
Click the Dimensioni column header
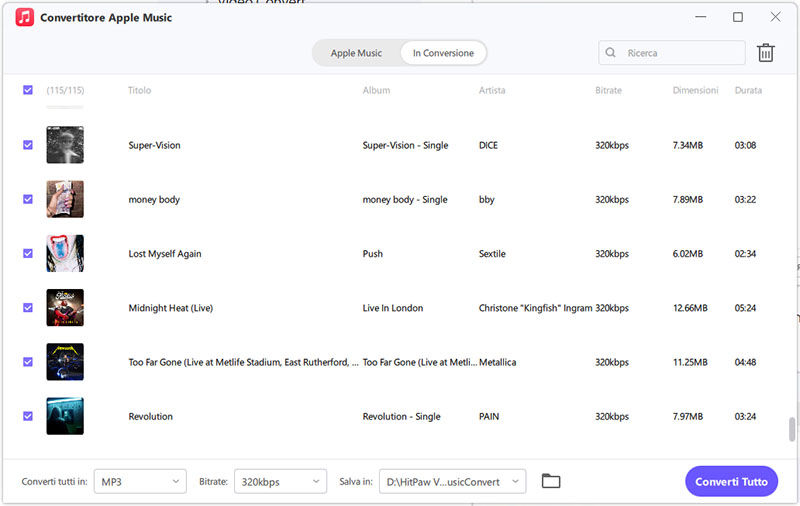(695, 90)
